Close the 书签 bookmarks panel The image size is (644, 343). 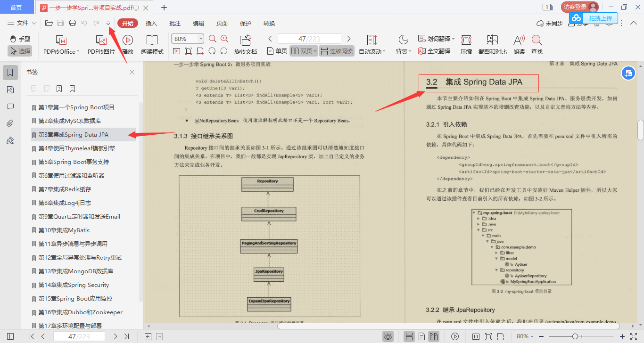pyautogui.click(x=132, y=72)
